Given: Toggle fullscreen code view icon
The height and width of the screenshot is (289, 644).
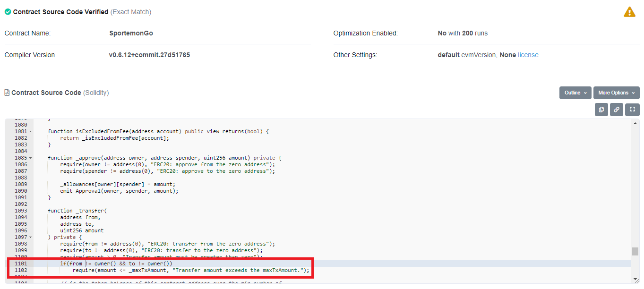Looking at the screenshot, I should (632, 110).
